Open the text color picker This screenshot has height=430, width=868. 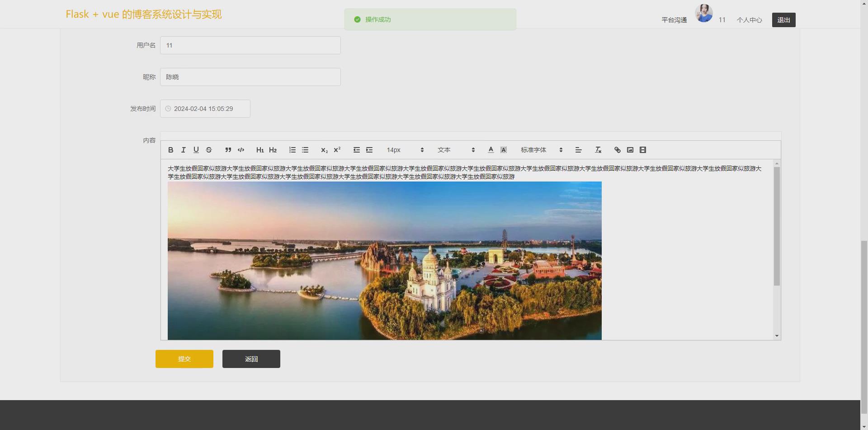pyautogui.click(x=491, y=150)
